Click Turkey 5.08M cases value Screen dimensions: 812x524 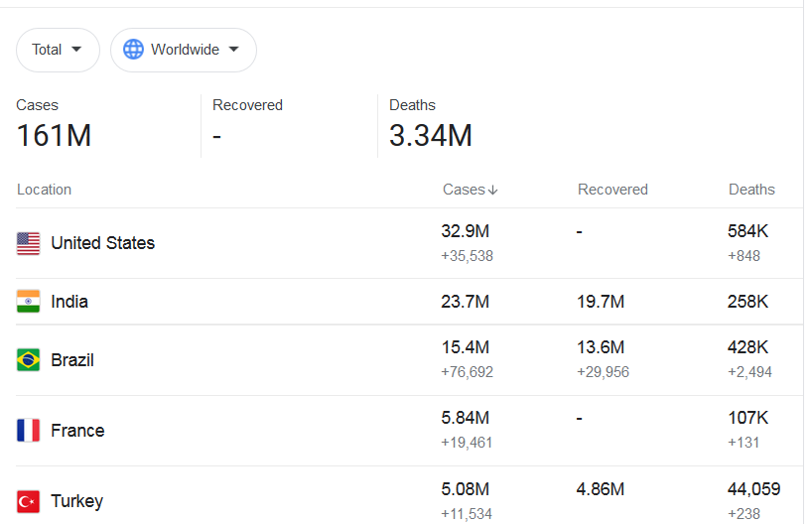click(465, 489)
